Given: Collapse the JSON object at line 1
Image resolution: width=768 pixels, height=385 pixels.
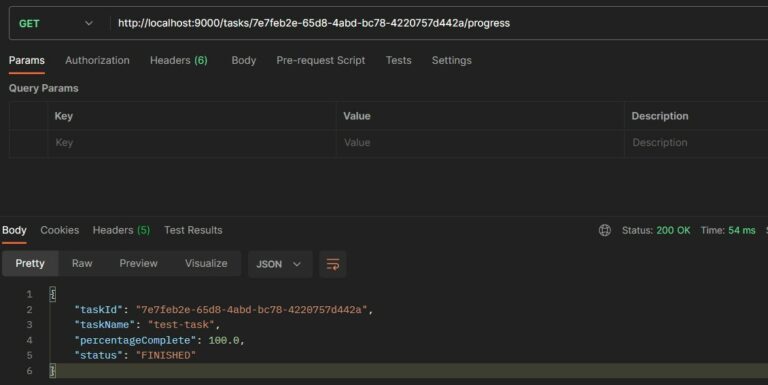Looking at the screenshot, I should [52, 294].
